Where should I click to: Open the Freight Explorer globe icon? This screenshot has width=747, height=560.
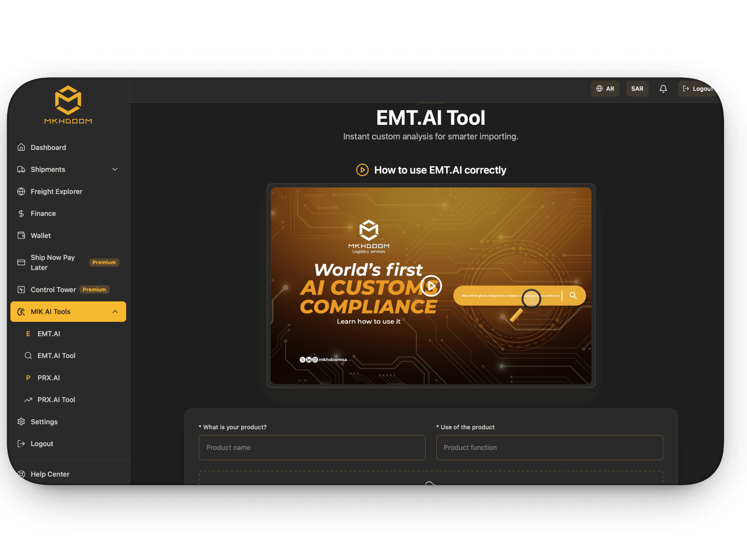click(21, 192)
